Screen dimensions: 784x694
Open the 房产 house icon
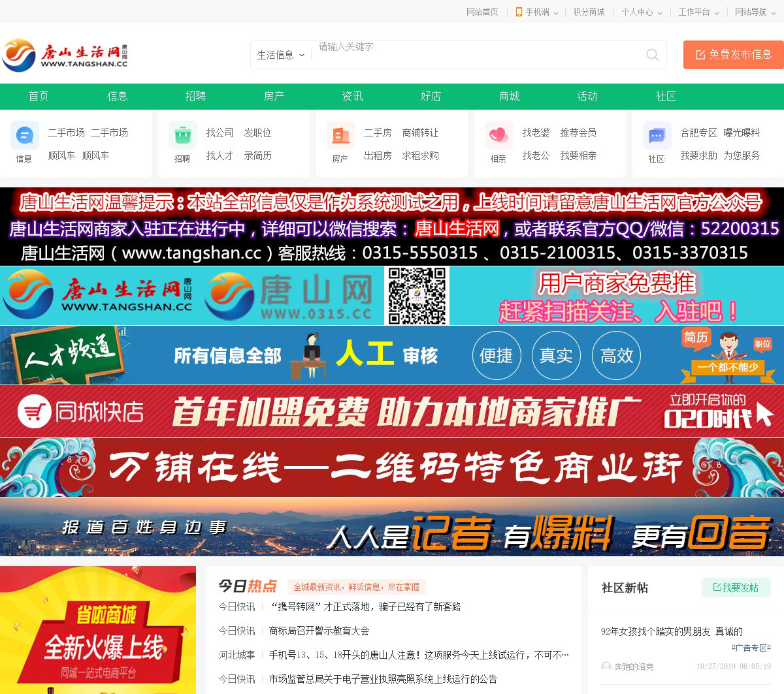pyautogui.click(x=340, y=136)
